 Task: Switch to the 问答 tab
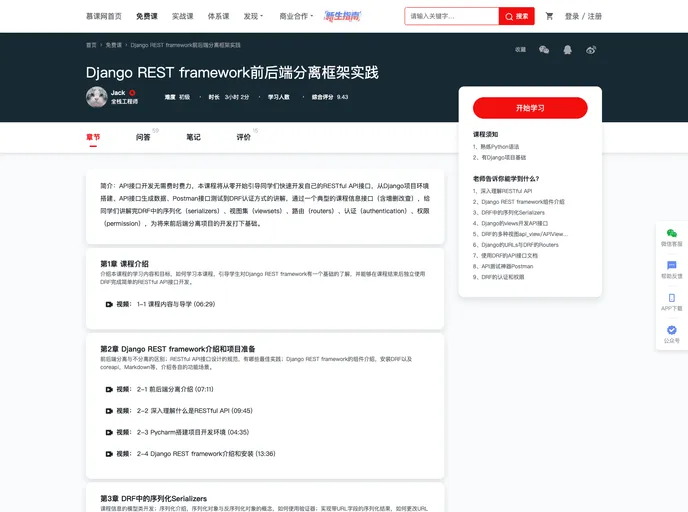coord(143,137)
